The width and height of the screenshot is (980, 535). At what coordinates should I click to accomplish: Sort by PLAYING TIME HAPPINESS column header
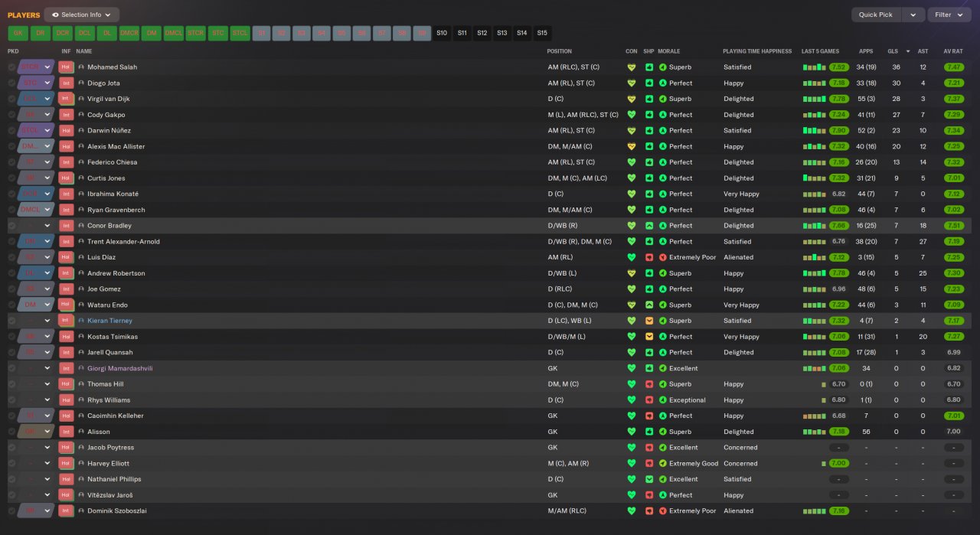coord(757,51)
